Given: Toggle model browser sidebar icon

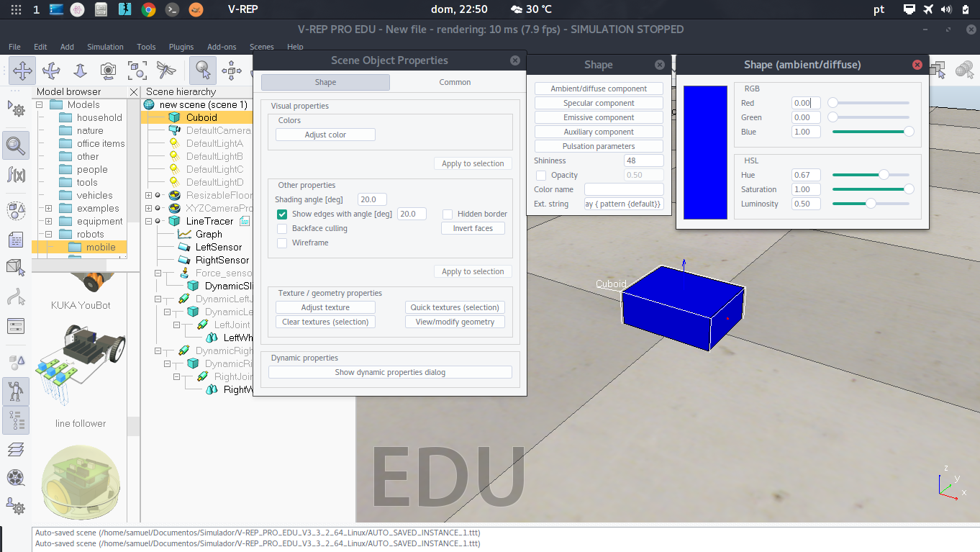Looking at the screenshot, I should (16, 392).
